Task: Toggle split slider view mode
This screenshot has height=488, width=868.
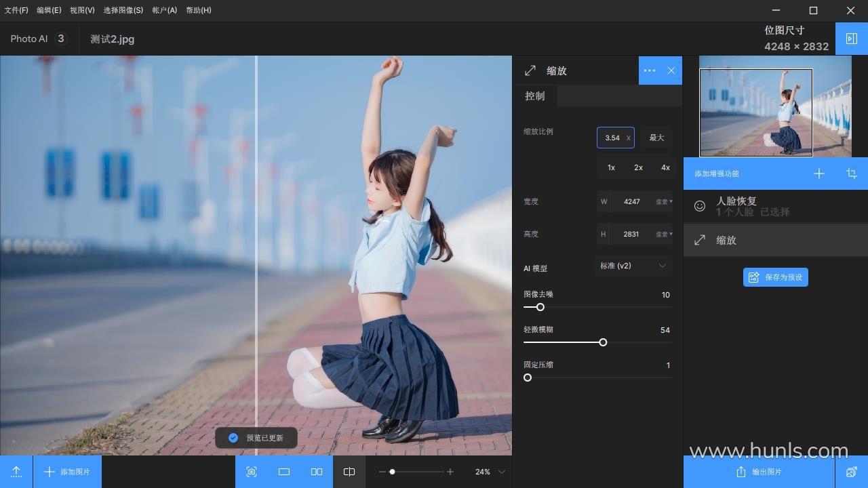Action: pos(349,472)
